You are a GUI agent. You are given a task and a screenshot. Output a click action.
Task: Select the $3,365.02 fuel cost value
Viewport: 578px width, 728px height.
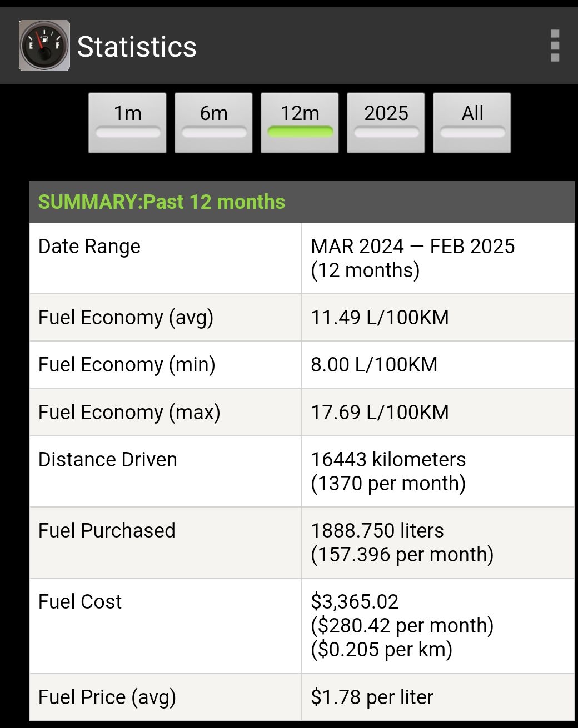[355, 602]
